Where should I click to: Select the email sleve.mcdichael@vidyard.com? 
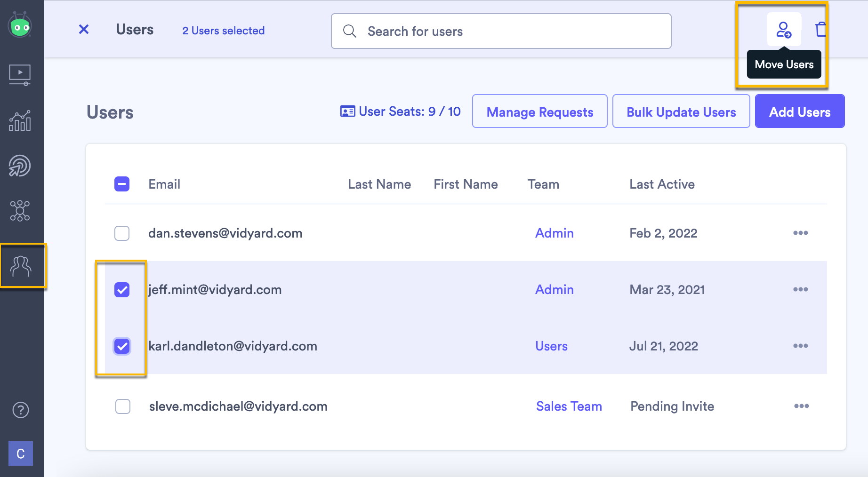click(238, 406)
